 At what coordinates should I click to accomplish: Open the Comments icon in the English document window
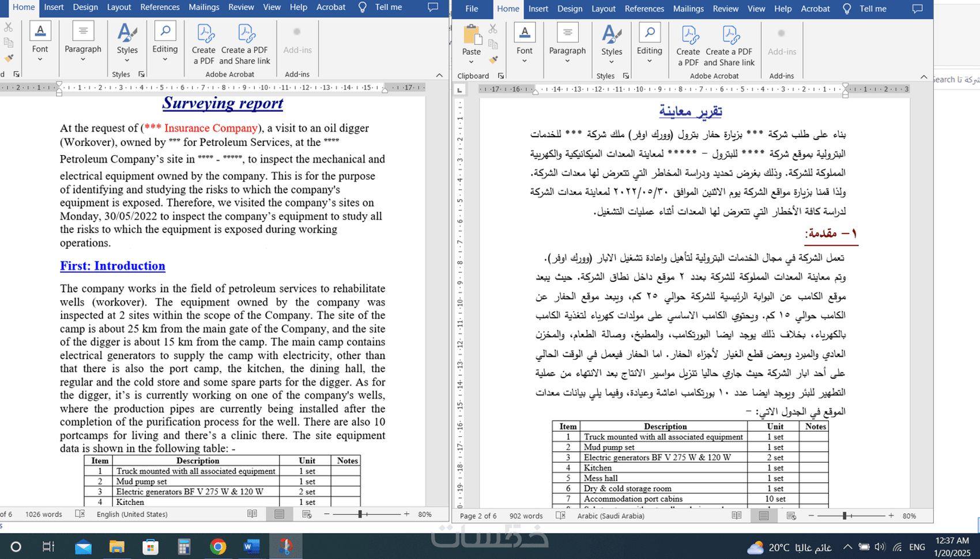[x=433, y=7]
